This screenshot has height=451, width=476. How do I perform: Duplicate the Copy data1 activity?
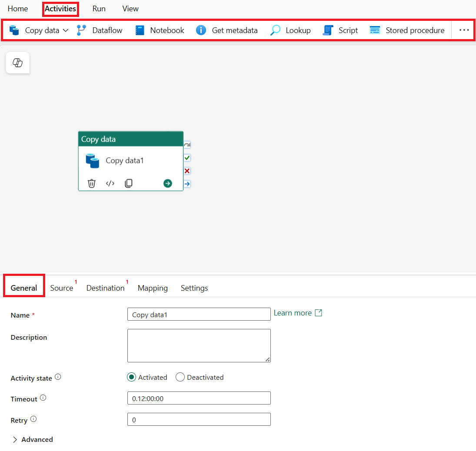pyautogui.click(x=129, y=183)
